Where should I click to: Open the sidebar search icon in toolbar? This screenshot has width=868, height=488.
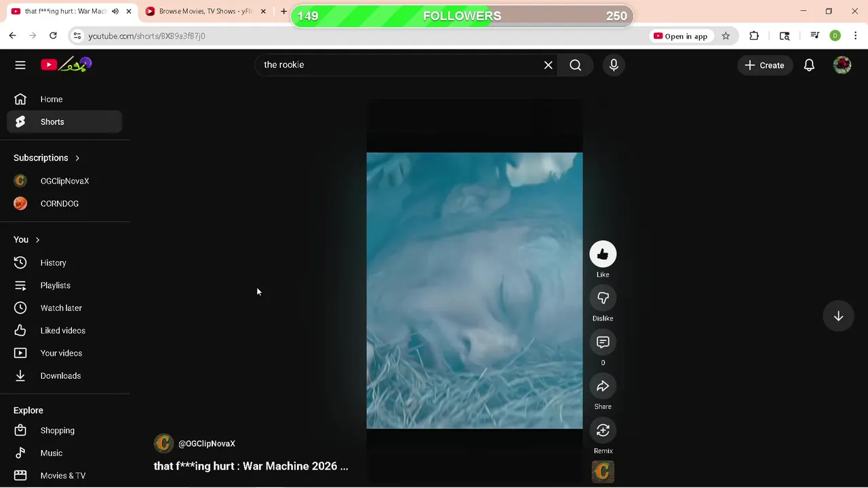pos(785,36)
